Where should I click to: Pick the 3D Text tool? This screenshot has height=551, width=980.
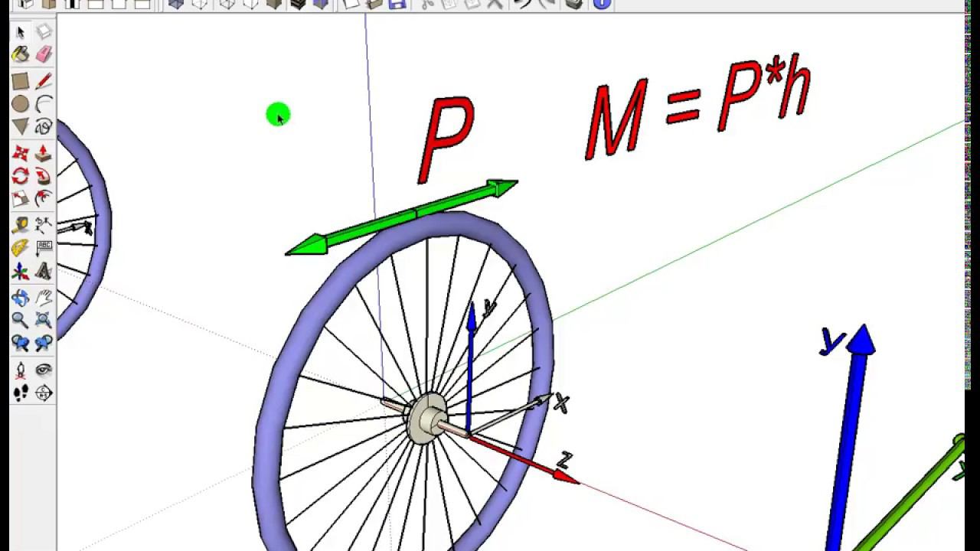(x=44, y=272)
